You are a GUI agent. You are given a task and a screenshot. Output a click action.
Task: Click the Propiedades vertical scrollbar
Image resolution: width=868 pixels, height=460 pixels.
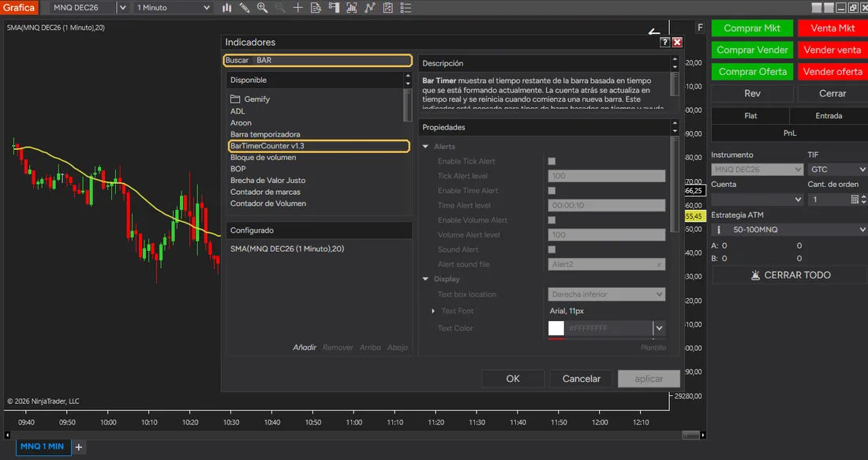pyautogui.click(x=674, y=184)
